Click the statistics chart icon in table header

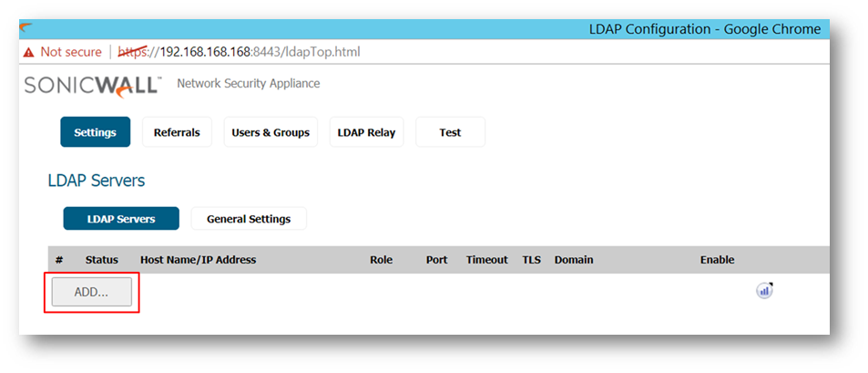point(764,291)
